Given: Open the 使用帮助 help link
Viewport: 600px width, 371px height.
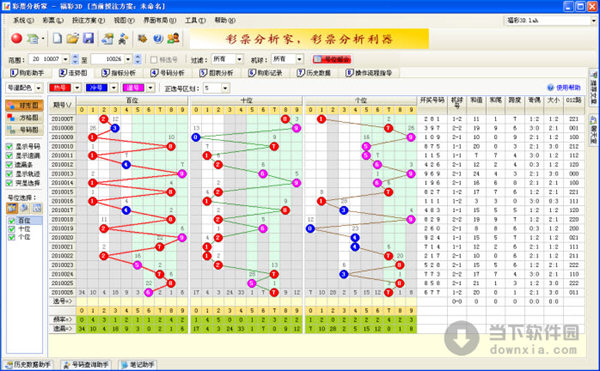Looking at the screenshot, I should click(564, 88).
